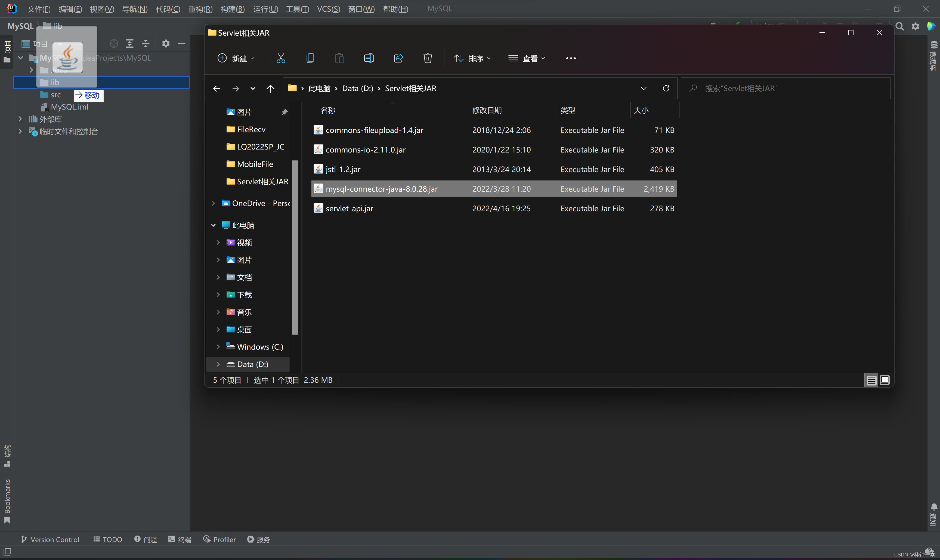Switch to large icons view layout

[885, 380]
